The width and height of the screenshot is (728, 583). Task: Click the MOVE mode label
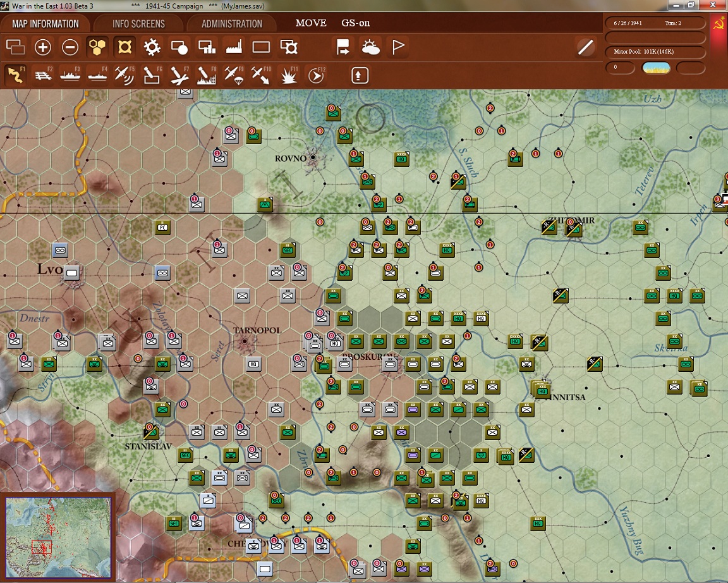click(x=311, y=23)
